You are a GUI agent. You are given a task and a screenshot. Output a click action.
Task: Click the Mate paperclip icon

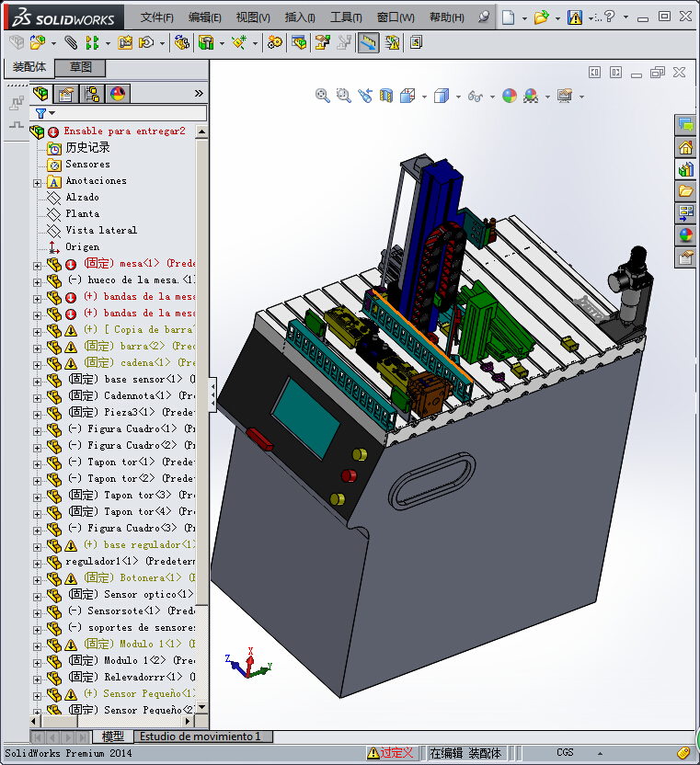pos(71,43)
